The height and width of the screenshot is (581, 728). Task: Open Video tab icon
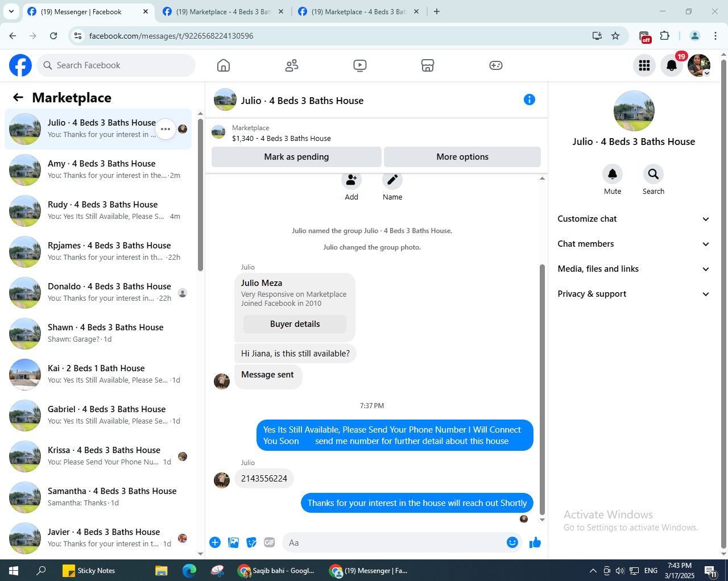[x=360, y=65]
